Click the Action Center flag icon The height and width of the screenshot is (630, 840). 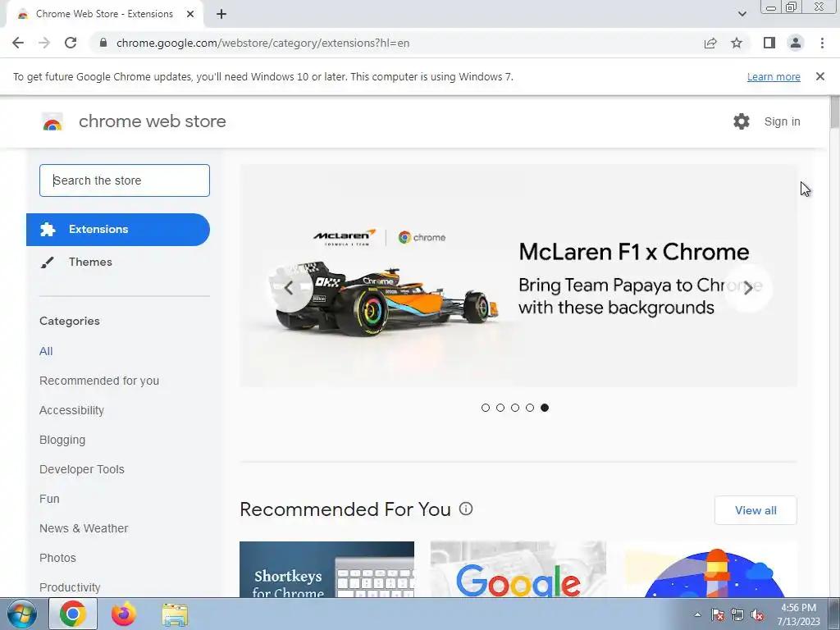click(x=718, y=615)
